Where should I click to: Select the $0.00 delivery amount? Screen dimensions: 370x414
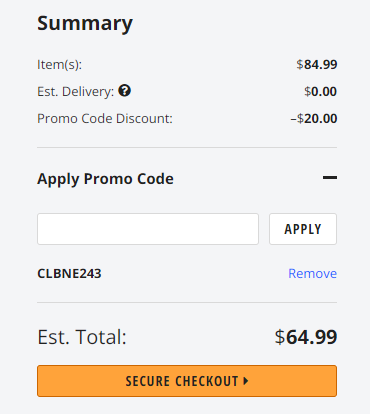pos(320,91)
